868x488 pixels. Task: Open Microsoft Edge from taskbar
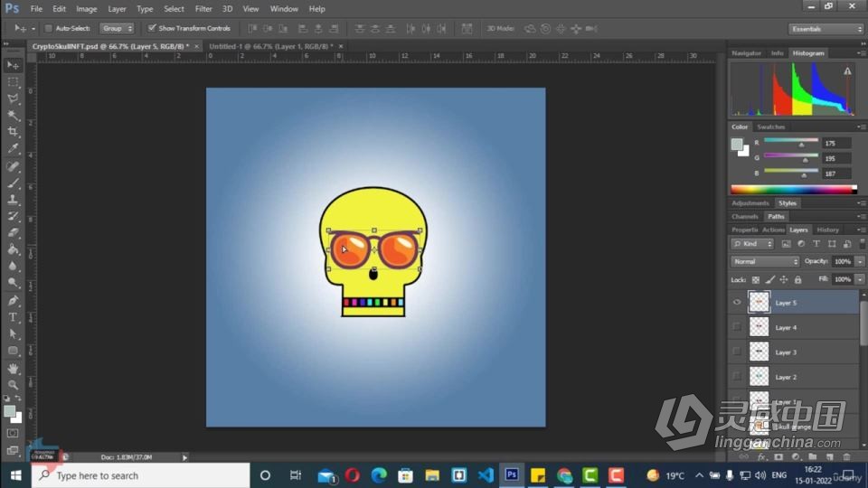coord(379,475)
